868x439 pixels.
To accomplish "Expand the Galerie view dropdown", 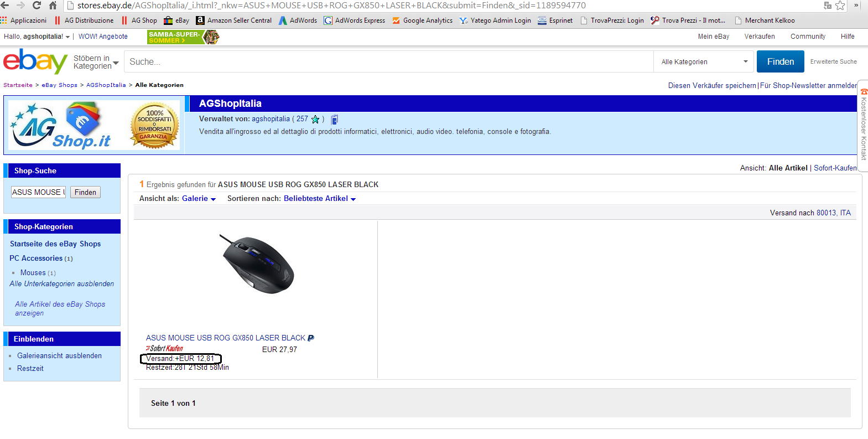I will (199, 199).
